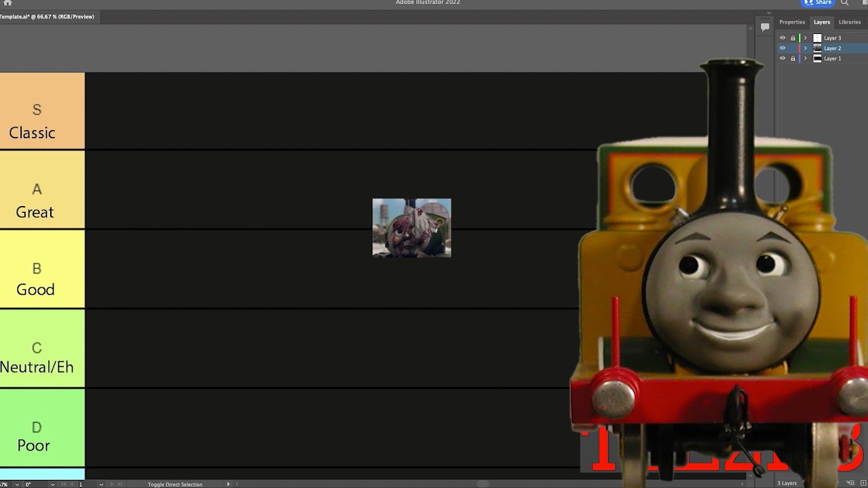Go to the first artboard

click(63, 485)
